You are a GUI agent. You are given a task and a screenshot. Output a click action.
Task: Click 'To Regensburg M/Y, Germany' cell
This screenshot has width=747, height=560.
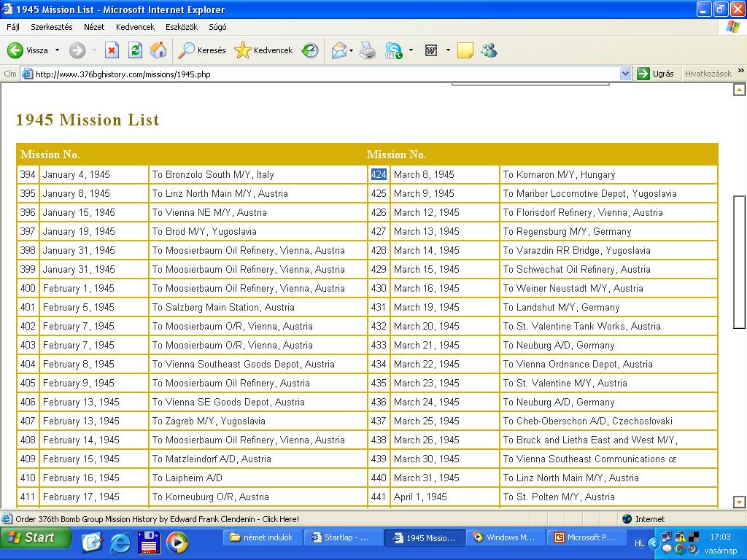(x=608, y=231)
